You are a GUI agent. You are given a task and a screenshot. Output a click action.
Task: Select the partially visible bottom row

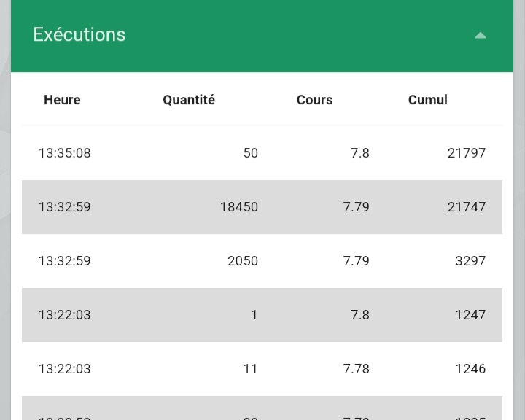262,408
